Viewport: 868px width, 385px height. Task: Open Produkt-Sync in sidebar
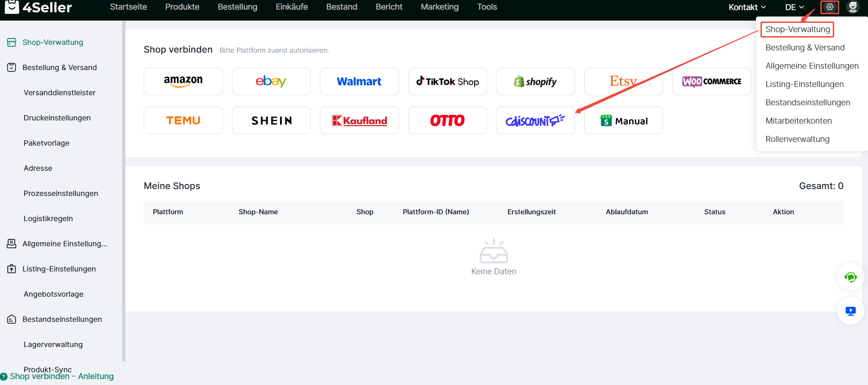[x=48, y=369]
